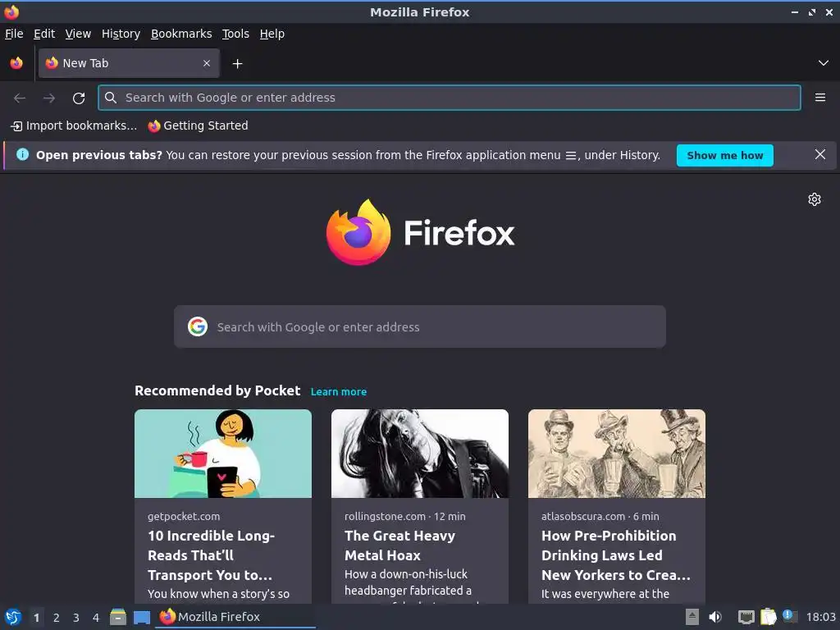
Task: Open the Help menu
Action: [x=272, y=34]
